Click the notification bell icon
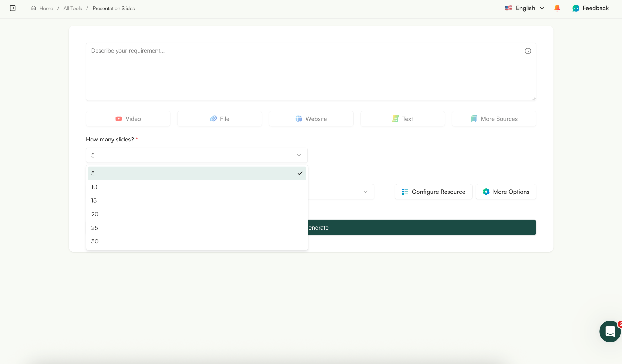Viewport: 622px width, 364px height. click(557, 8)
